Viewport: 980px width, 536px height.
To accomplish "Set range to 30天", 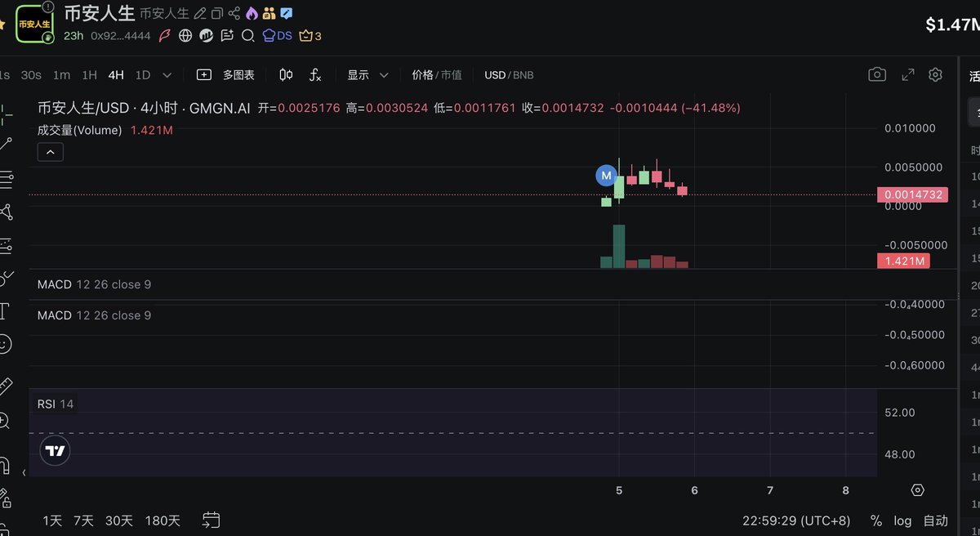I will pyautogui.click(x=119, y=520).
